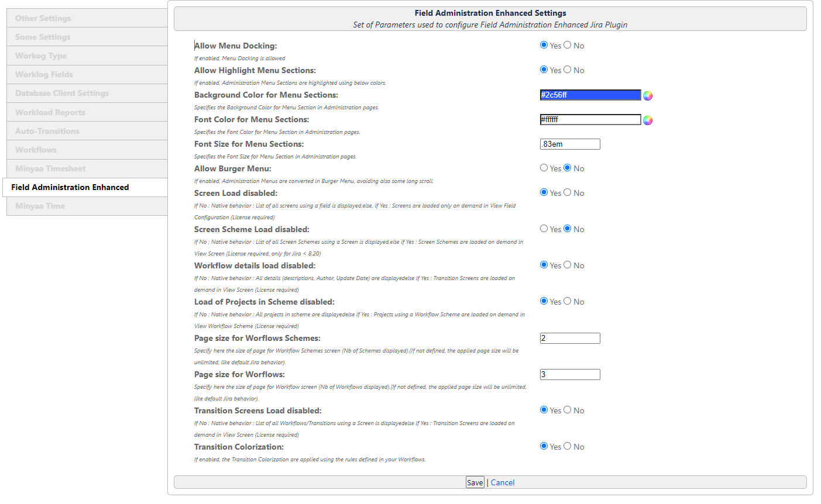The width and height of the screenshot is (821, 504).
Task: Focus the Font Size for Menu Sections field
Action: tap(570, 144)
